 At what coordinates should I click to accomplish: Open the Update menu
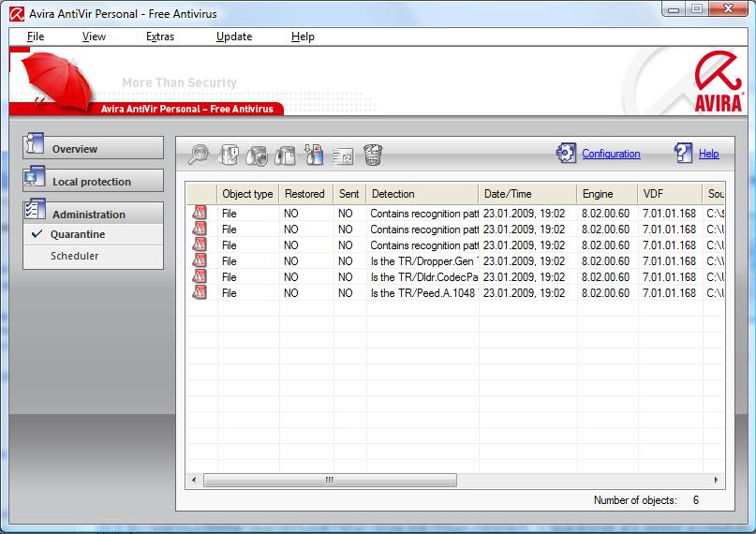(x=234, y=37)
